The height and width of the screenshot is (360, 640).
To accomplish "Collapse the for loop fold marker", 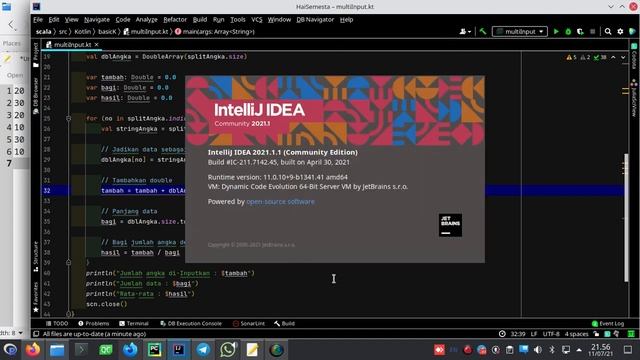I will tap(69, 118).
